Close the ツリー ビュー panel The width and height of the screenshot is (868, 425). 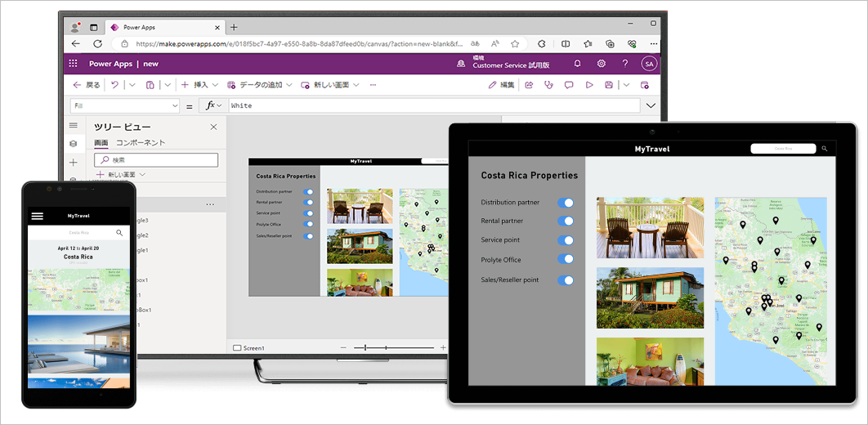coord(213,127)
